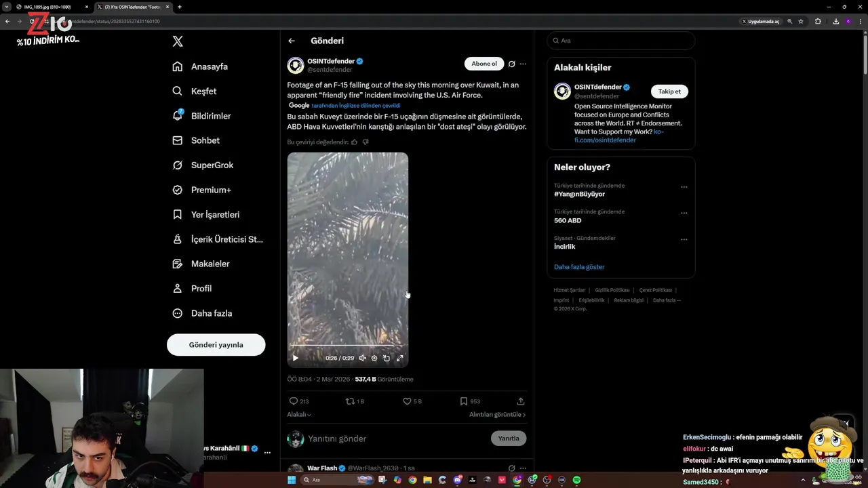Open the OSINTdefender avatar in post header

tap(296, 65)
